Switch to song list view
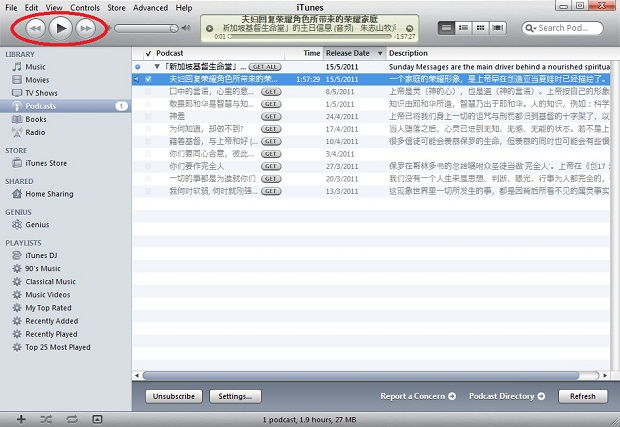Viewport: 620px width, 427px height. point(446,28)
